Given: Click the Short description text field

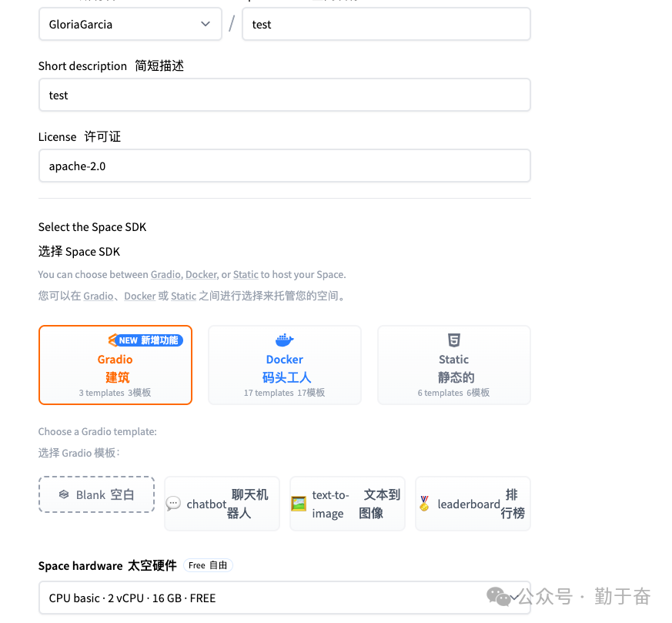Looking at the screenshot, I should [x=285, y=95].
